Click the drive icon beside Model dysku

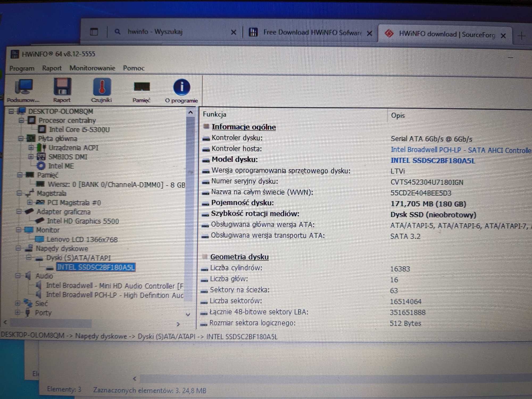pyautogui.click(x=206, y=160)
